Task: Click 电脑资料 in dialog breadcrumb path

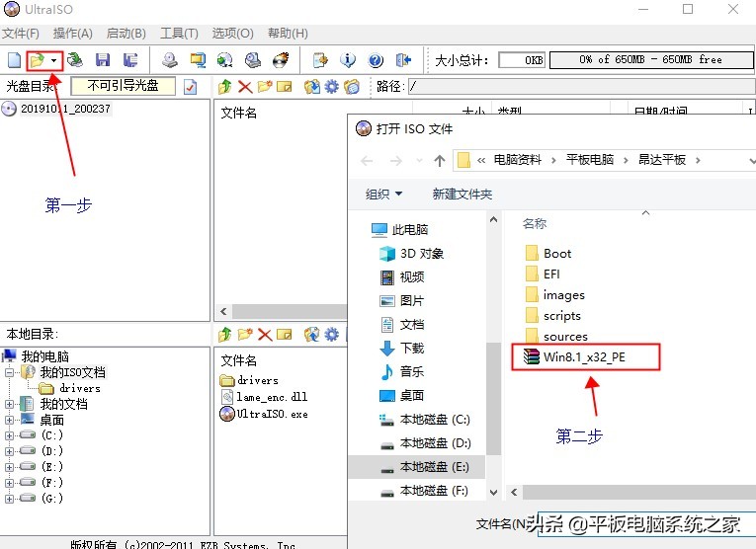Action: click(x=517, y=160)
